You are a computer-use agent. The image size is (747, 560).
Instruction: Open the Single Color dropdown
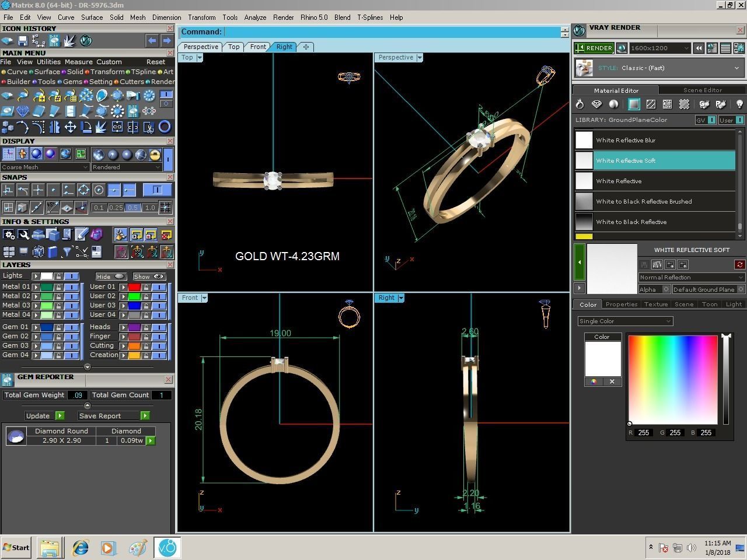point(625,321)
